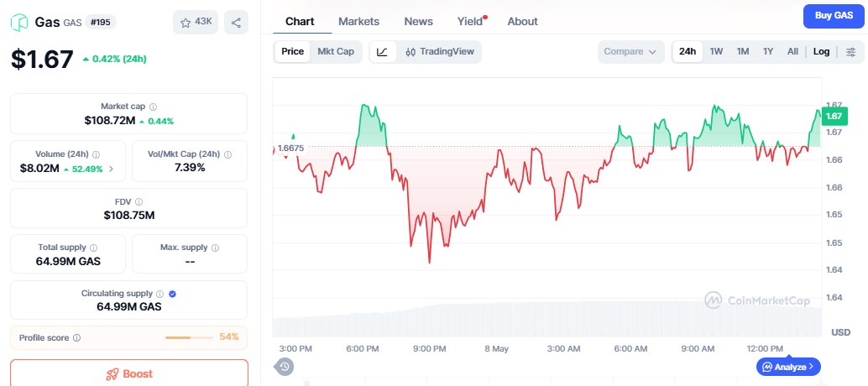Click the Buy GAS button
The width and height of the screenshot is (868, 386).
[x=834, y=16]
